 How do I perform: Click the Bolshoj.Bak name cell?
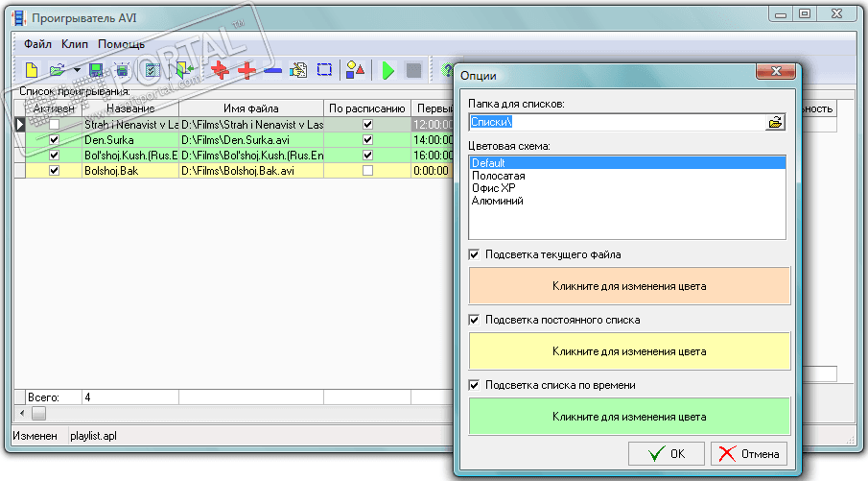130,171
